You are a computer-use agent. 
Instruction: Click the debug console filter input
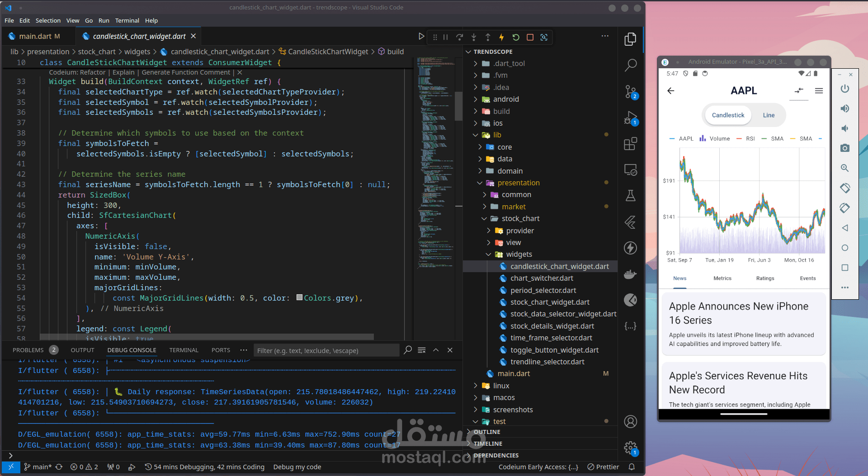[326, 350]
